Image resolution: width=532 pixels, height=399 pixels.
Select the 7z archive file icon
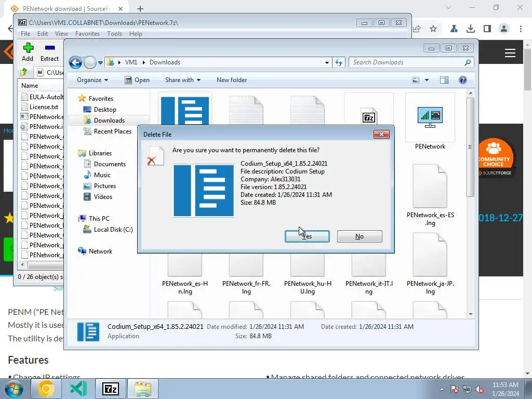[369, 115]
